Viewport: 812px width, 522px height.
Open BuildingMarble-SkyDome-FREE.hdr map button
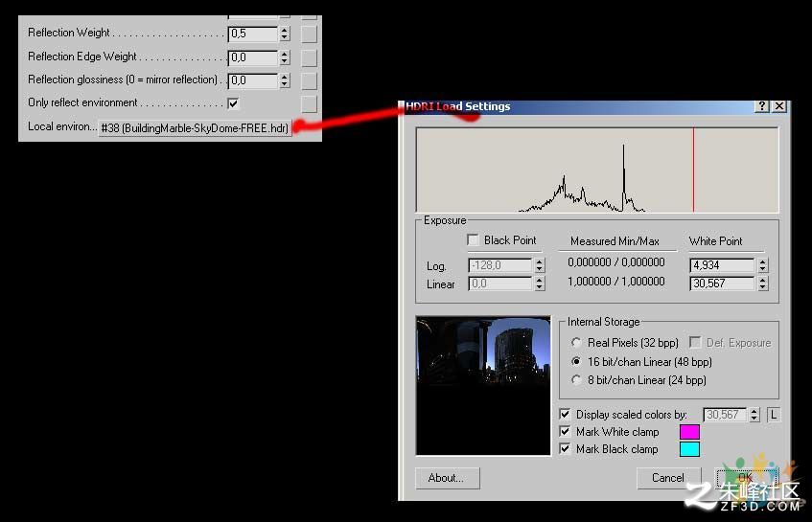tap(195, 127)
